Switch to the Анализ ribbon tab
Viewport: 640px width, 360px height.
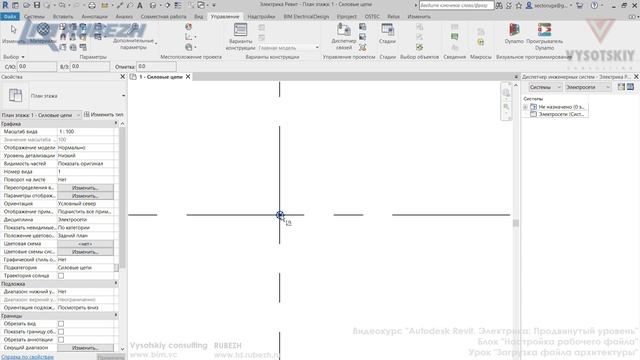pyautogui.click(x=124, y=17)
